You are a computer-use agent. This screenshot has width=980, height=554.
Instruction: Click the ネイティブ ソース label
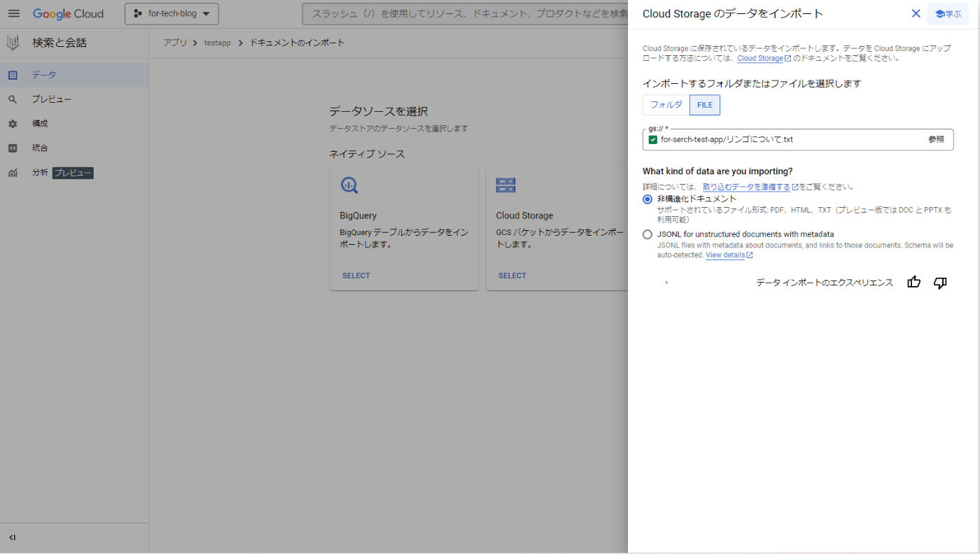[367, 154]
